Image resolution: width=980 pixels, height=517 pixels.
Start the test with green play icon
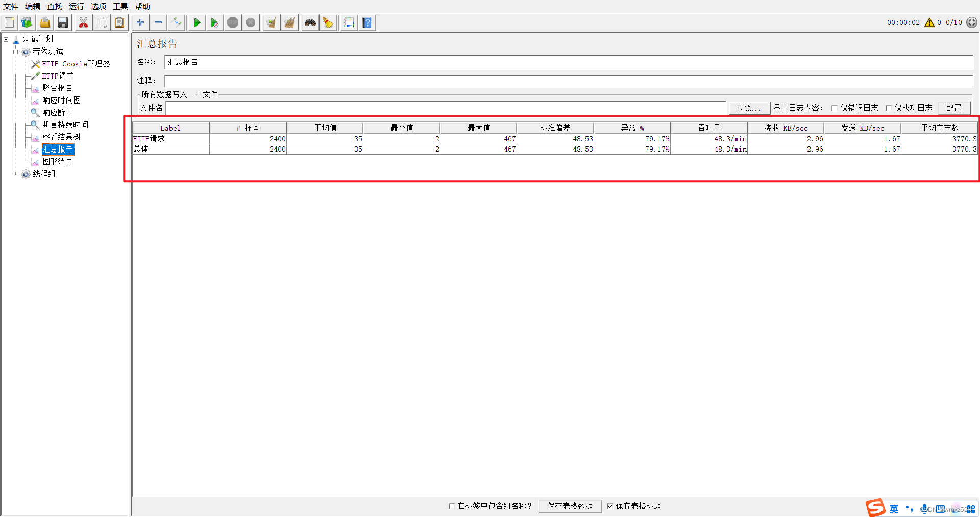(197, 22)
